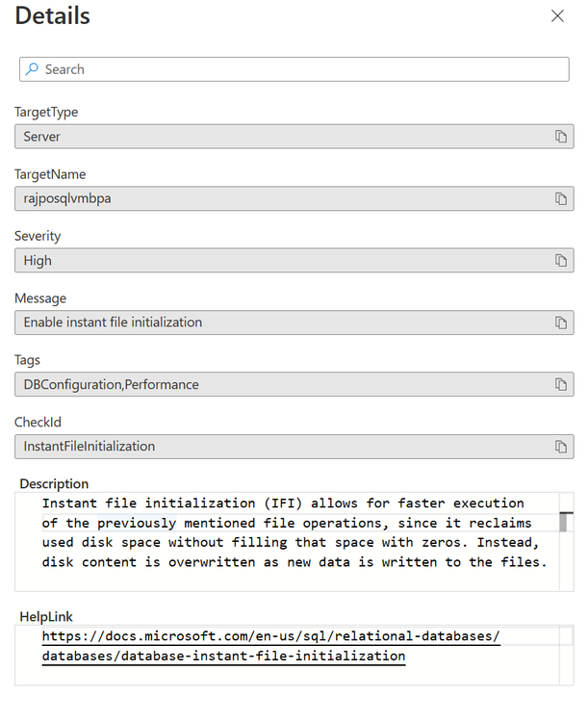
Task: Open the docs.microsoft.com help link
Action: (270, 637)
